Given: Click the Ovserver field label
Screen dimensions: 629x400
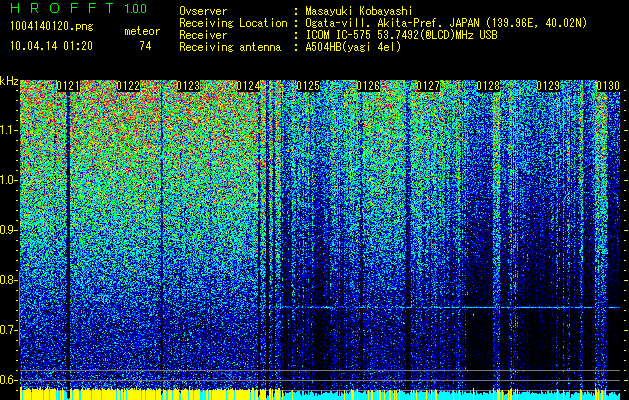Looking at the screenshot, I should pyautogui.click(x=203, y=11).
